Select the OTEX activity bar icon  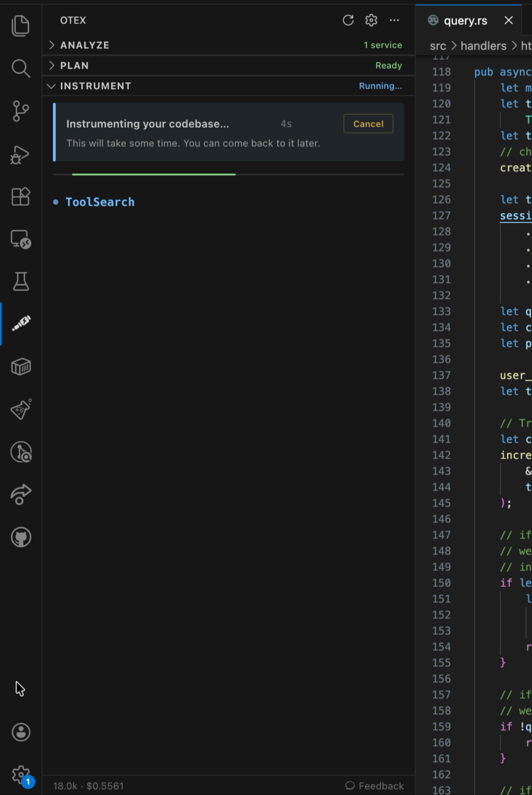click(x=20, y=323)
